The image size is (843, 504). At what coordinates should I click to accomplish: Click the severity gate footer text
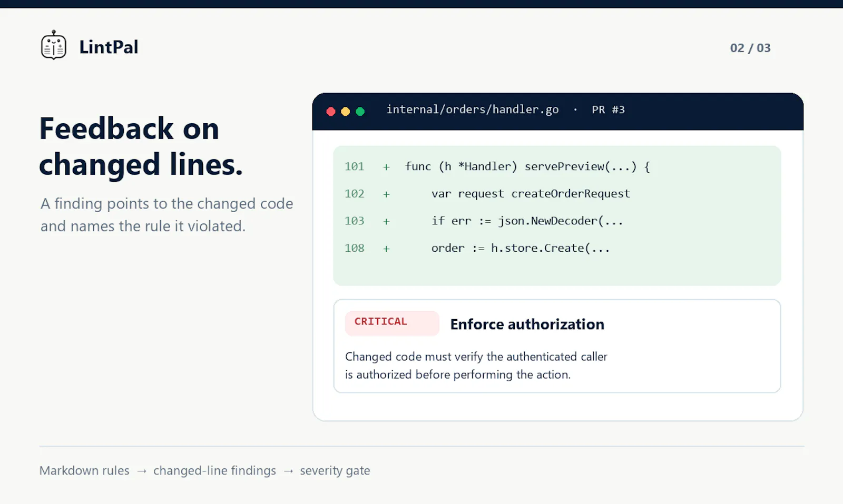click(335, 471)
